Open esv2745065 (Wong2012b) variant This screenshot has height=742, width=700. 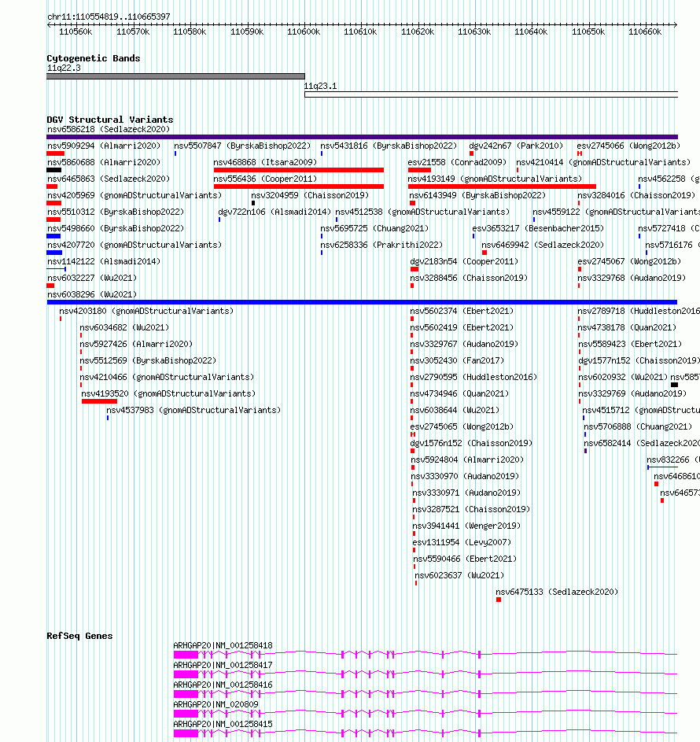coord(462,426)
